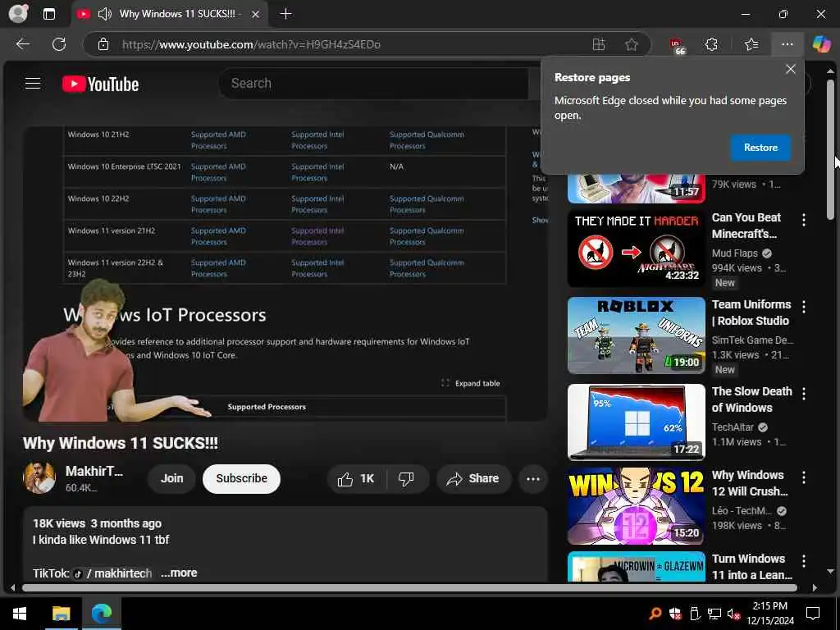Open Team Uniforms Roblox Studio thumbnail

636,336
